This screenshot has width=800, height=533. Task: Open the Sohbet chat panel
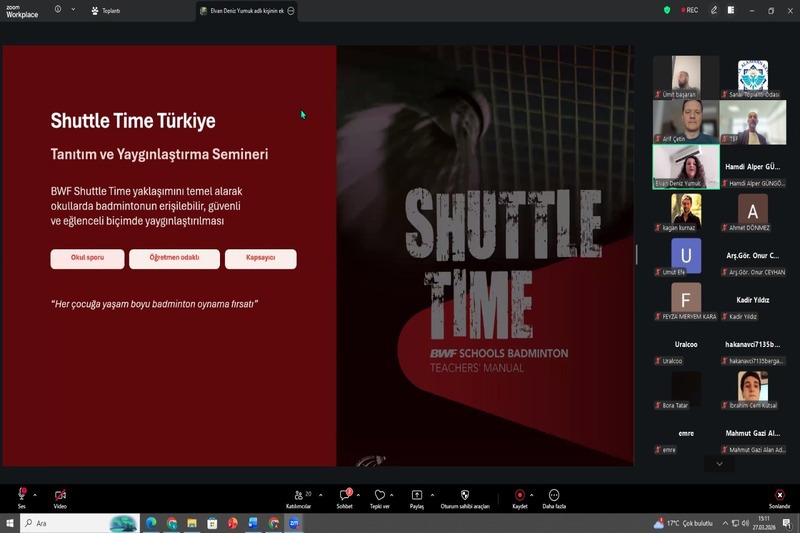click(x=344, y=496)
